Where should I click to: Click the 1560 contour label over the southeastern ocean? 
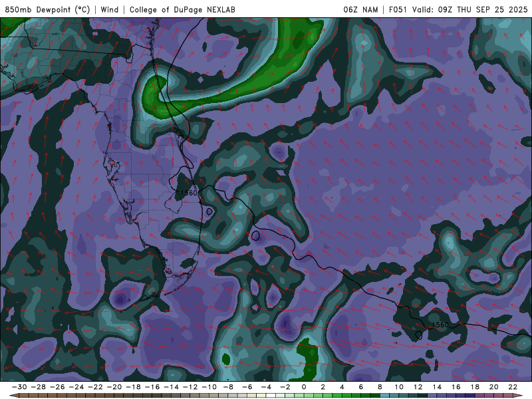[x=440, y=325]
